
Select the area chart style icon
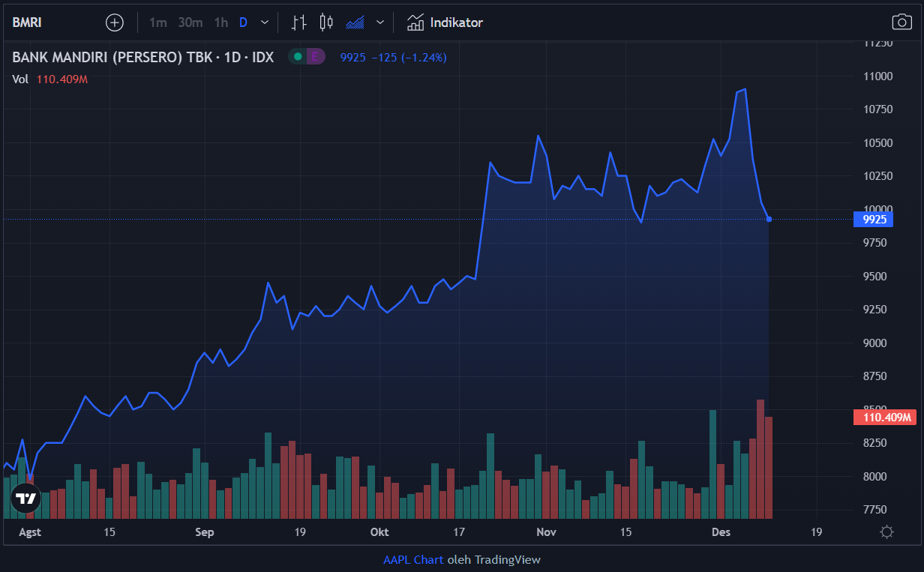(355, 22)
